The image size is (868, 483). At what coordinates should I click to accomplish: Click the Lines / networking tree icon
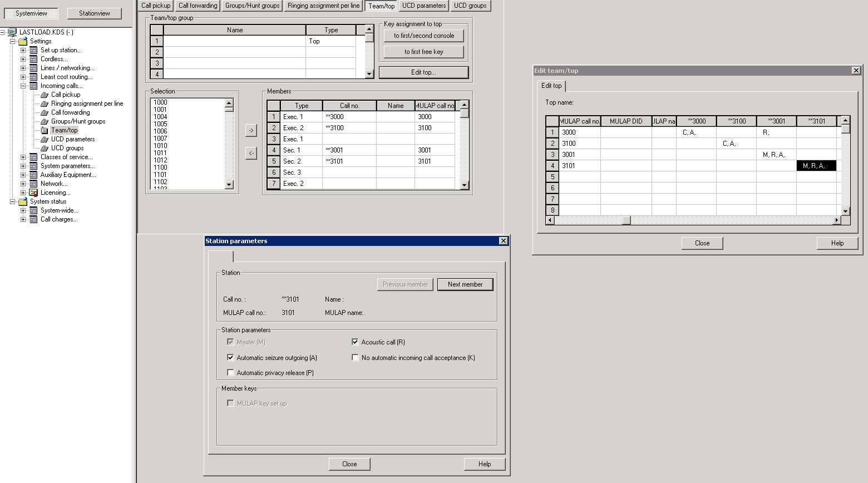click(x=33, y=68)
